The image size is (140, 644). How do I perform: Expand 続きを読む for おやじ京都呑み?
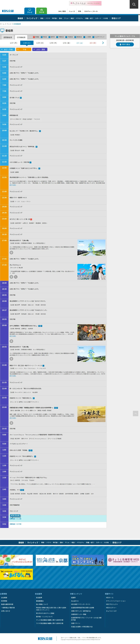click(13, 336)
